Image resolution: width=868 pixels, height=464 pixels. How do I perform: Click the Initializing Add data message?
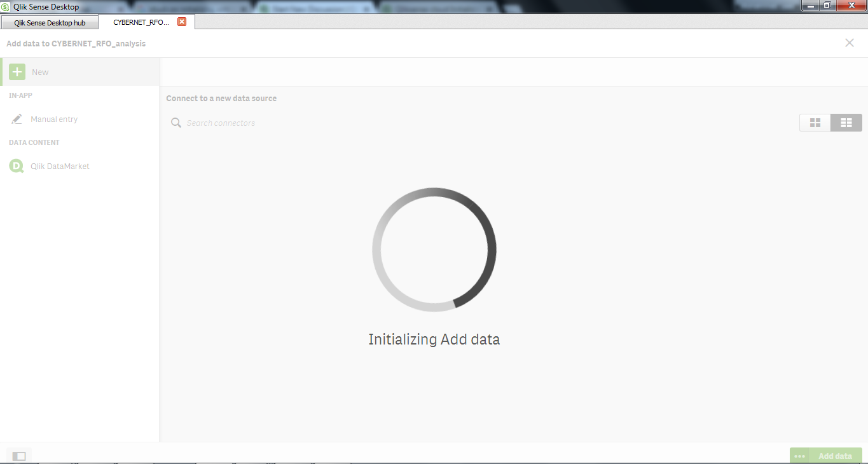tap(434, 339)
